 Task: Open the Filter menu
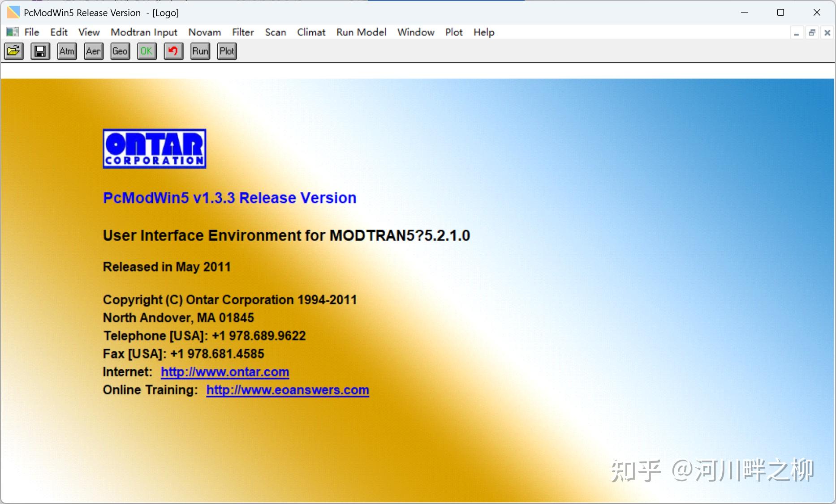pyautogui.click(x=243, y=32)
